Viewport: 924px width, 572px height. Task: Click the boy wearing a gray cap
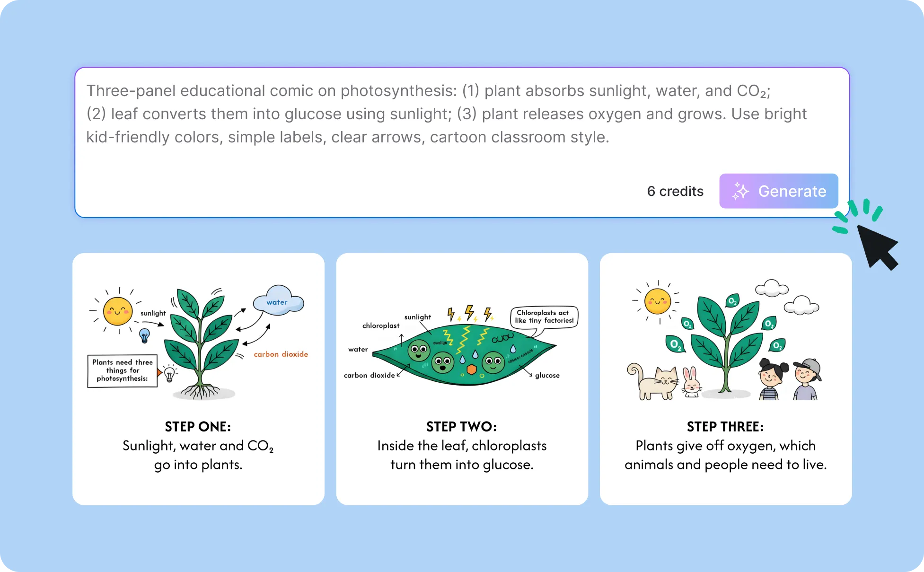pyautogui.click(x=807, y=379)
